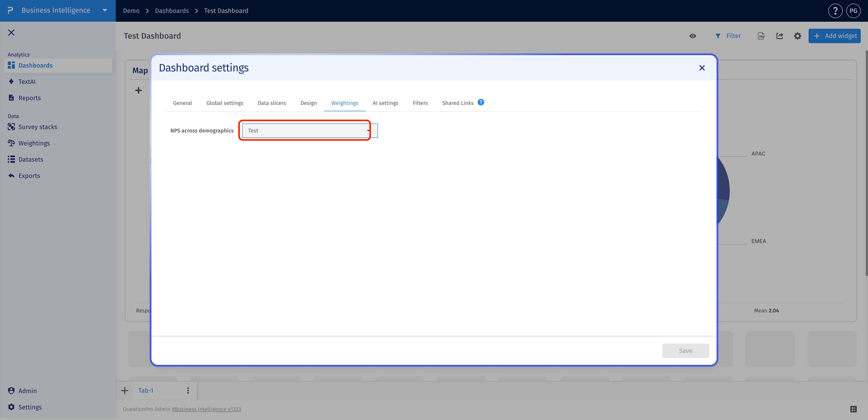This screenshot has height=420, width=868.
Task: Select the Weightings tab in settings dialog
Action: click(345, 103)
